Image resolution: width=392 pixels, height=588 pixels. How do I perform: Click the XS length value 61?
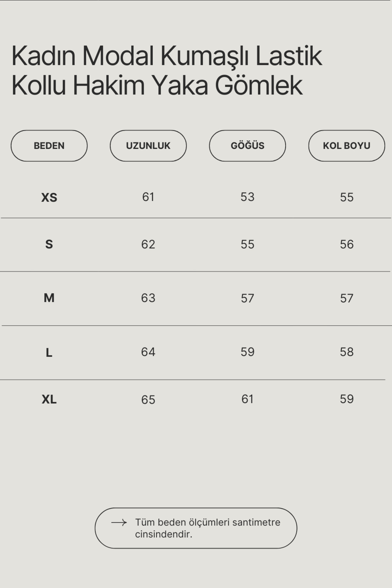pyautogui.click(x=148, y=197)
